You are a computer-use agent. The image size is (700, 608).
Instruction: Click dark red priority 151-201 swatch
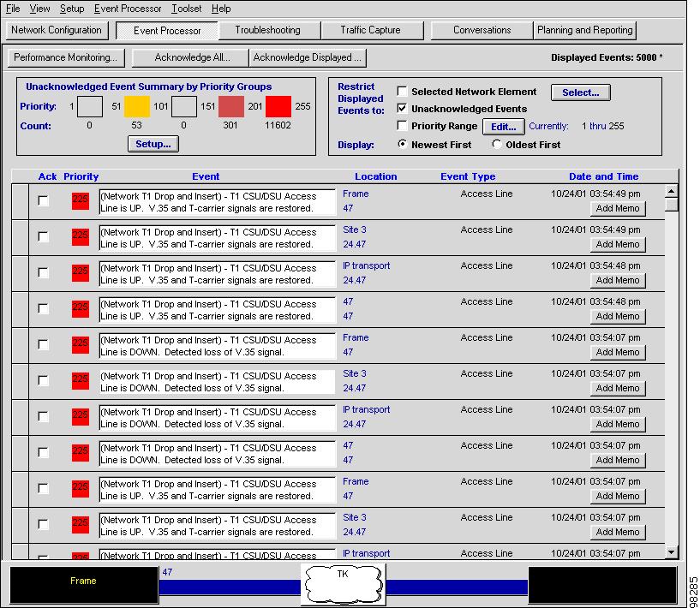tap(231, 106)
